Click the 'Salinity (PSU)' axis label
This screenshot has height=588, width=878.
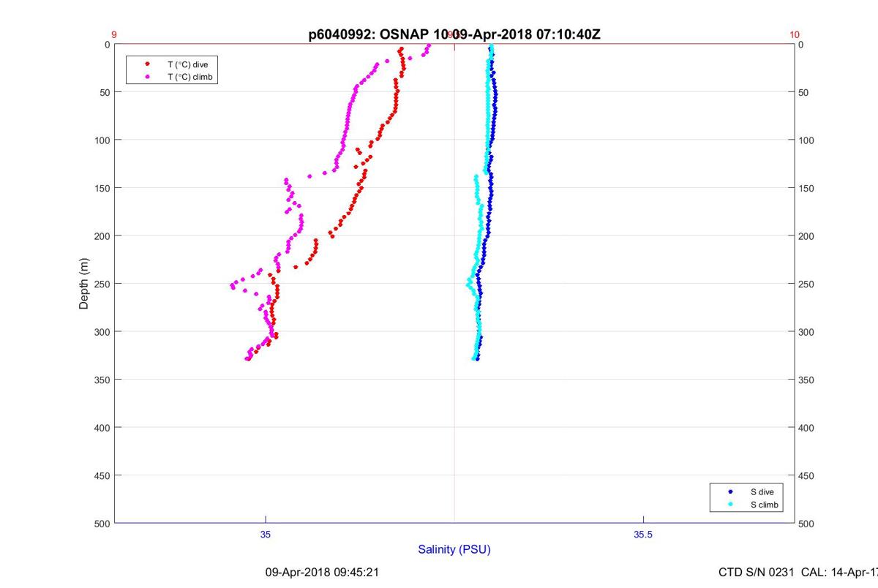454,549
